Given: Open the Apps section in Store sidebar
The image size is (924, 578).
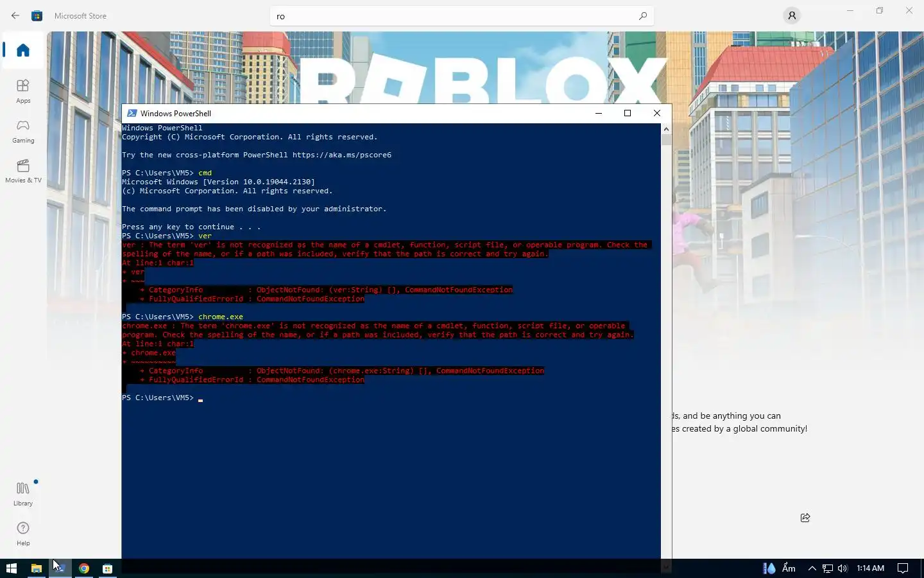Looking at the screenshot, I should pyautogui.click(x=23, y=91).
